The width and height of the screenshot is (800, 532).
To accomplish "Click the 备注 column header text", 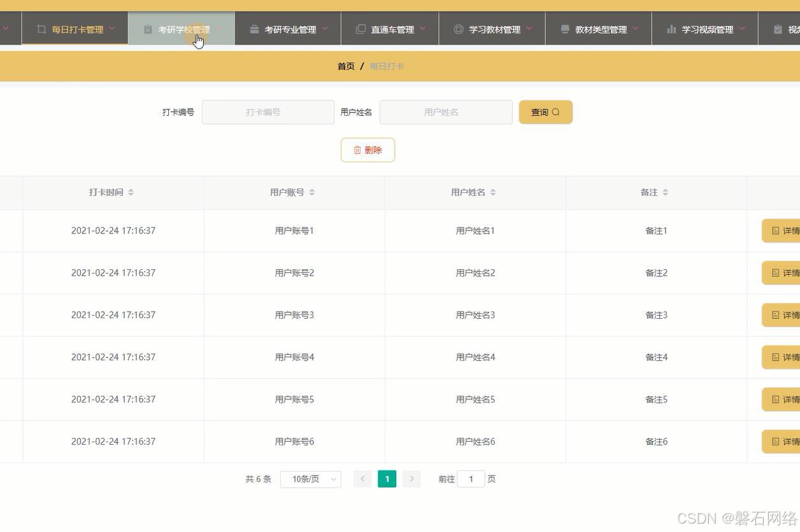I will click(649, 192).
